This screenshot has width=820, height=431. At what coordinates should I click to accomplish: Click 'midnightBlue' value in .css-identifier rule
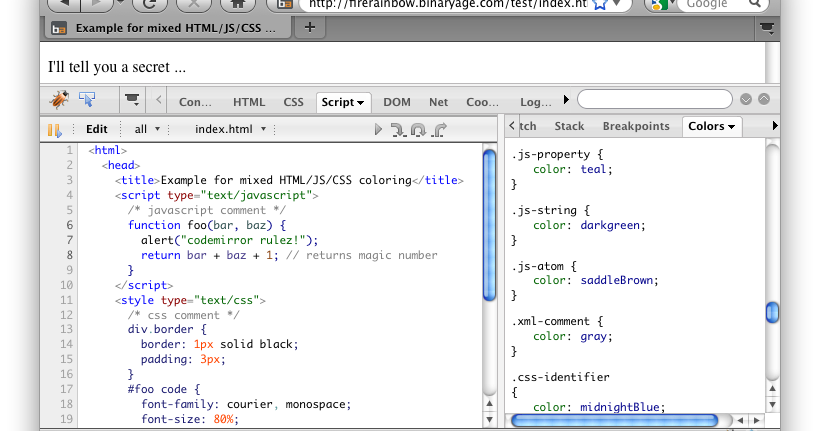click(x=620, y=407)
